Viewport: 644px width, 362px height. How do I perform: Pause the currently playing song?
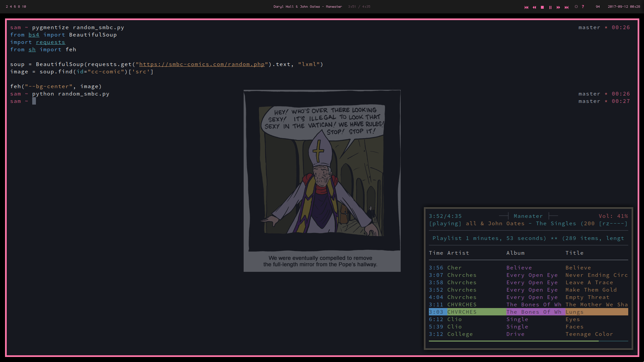pyautogui.click(x=550, y=7)
